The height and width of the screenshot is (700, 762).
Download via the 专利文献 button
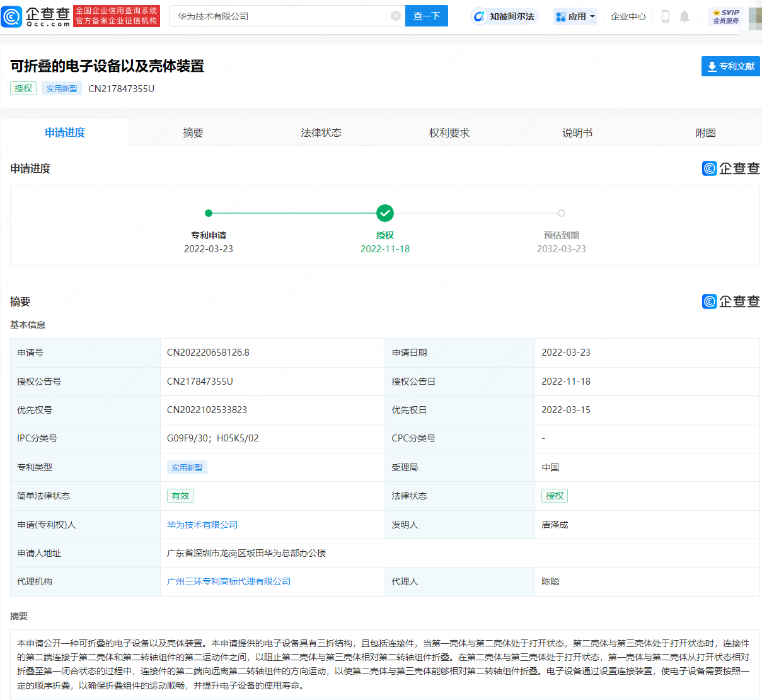pos(730,66)
